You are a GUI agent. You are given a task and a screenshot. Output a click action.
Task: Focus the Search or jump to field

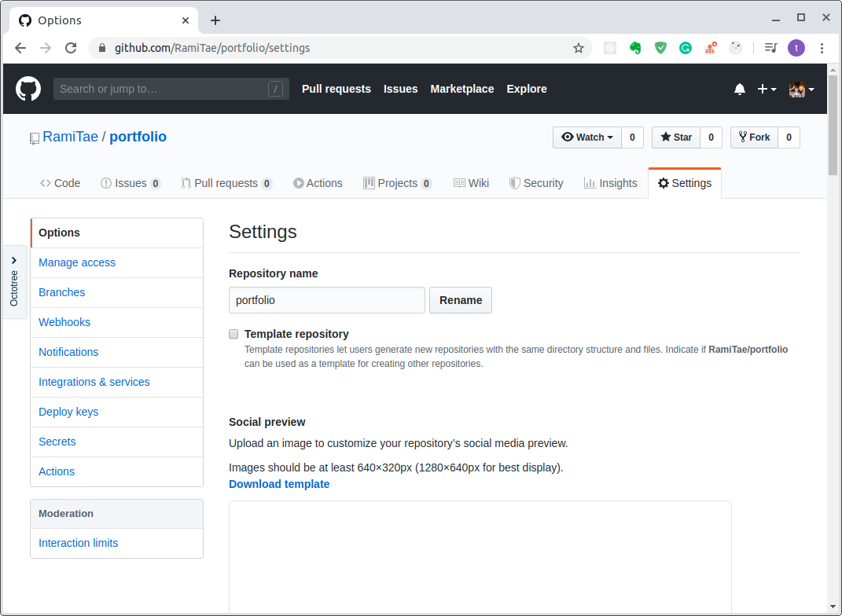tap(171, 89)
